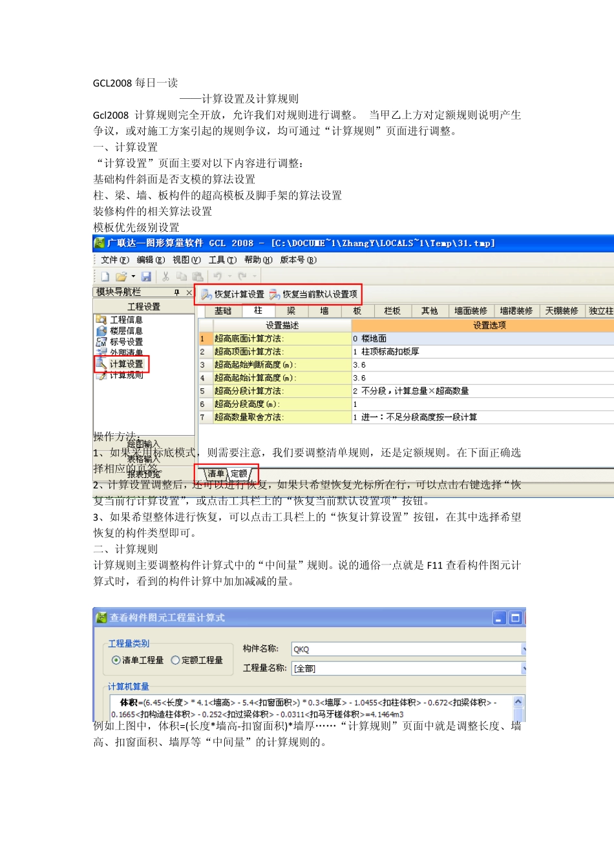Click the Redo arrow toolbar icon
Viewport: 614px width, 868px height.
pos(242,276)
